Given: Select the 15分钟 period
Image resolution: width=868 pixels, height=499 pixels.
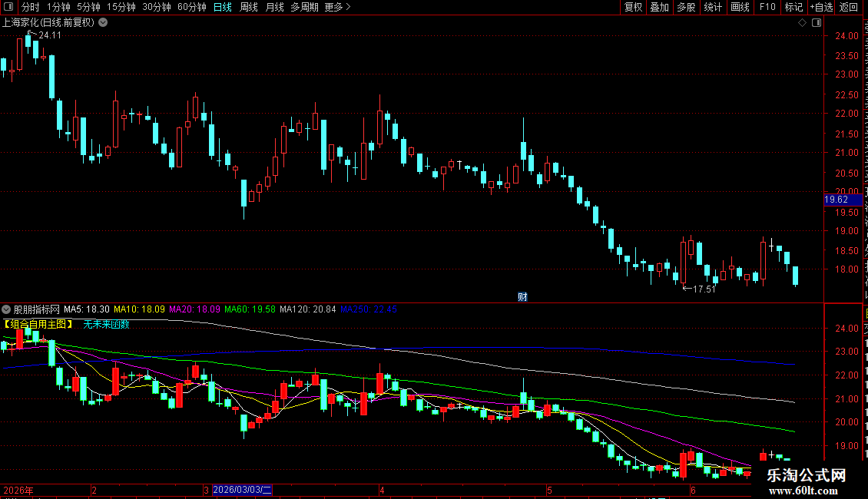Looking at the screenshot, I should coord(121,7).
